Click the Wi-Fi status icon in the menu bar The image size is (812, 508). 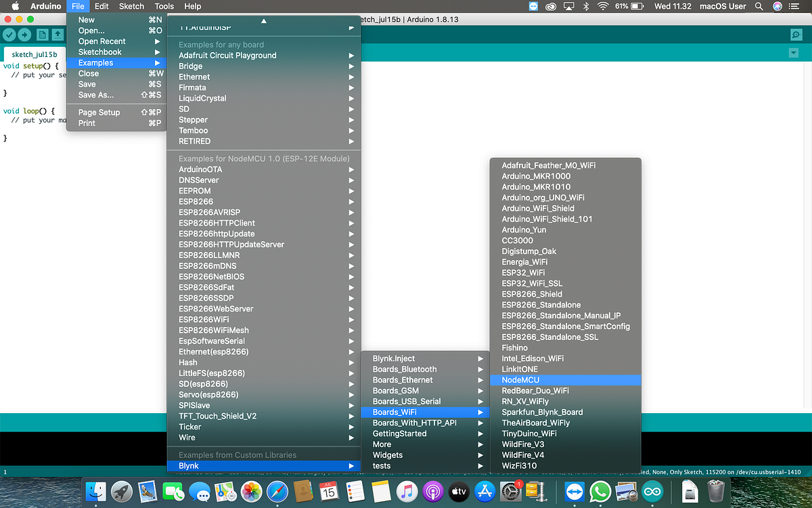(x=601, y=6)
